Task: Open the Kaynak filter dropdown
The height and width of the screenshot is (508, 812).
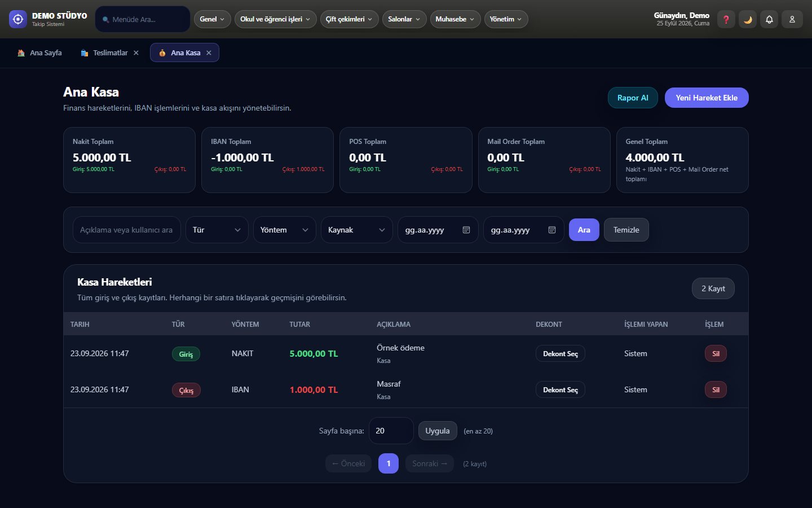Action: 356,230
